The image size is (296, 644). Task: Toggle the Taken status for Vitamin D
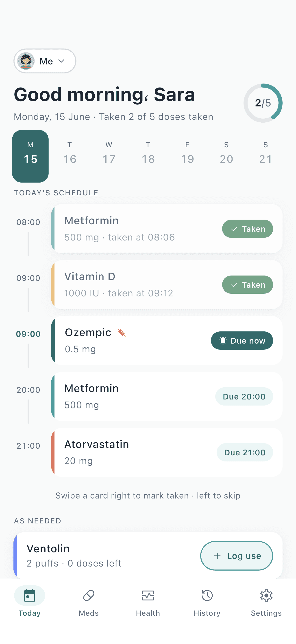247,285
